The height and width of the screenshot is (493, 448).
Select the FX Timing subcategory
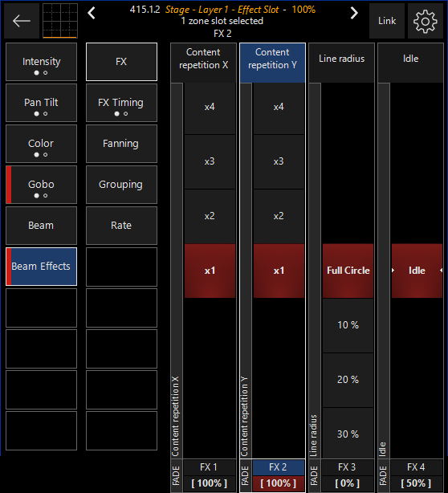(121, 103)
